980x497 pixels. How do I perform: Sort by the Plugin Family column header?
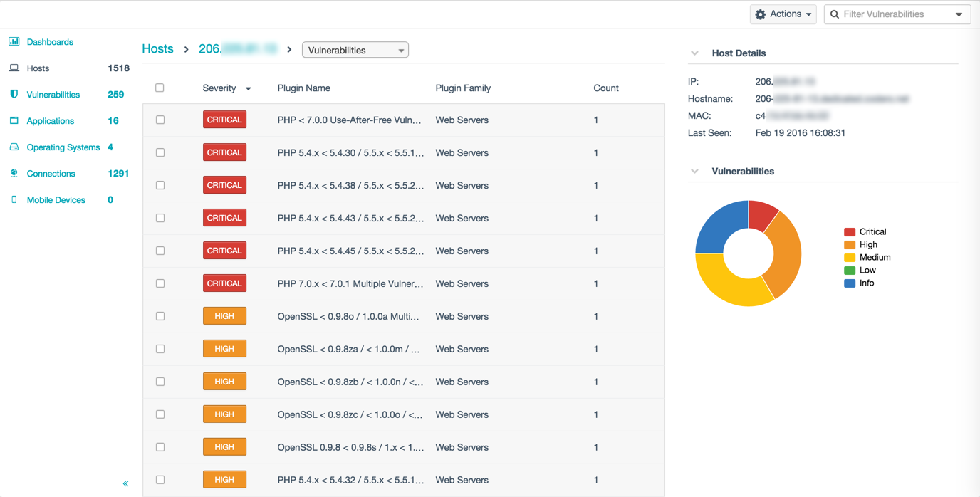click(463, 88)
